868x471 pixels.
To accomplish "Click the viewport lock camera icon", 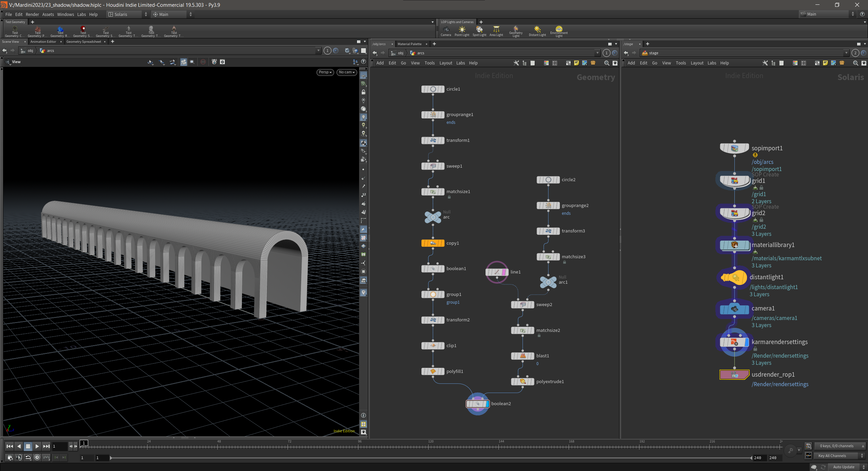I will [363, 92].
